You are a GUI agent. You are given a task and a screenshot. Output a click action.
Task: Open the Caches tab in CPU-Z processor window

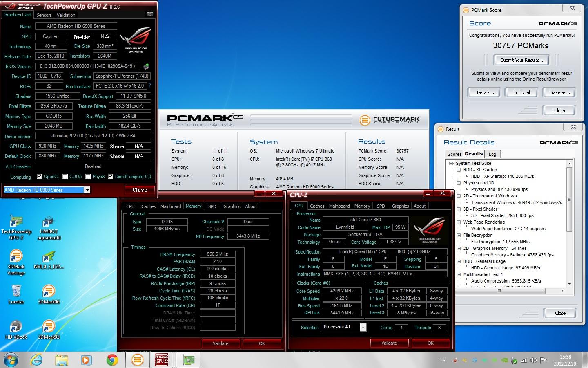(x=317, y=206)
